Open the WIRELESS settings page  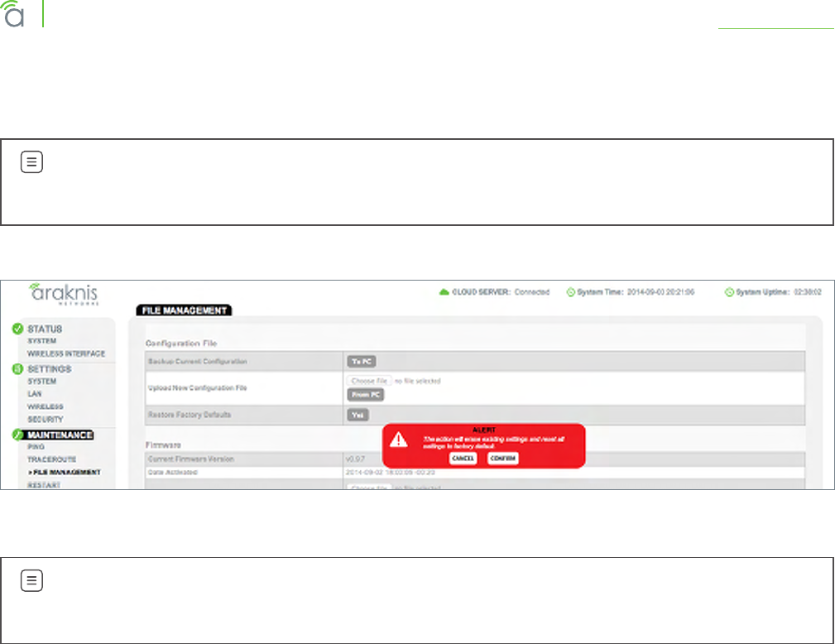[46, 406]
